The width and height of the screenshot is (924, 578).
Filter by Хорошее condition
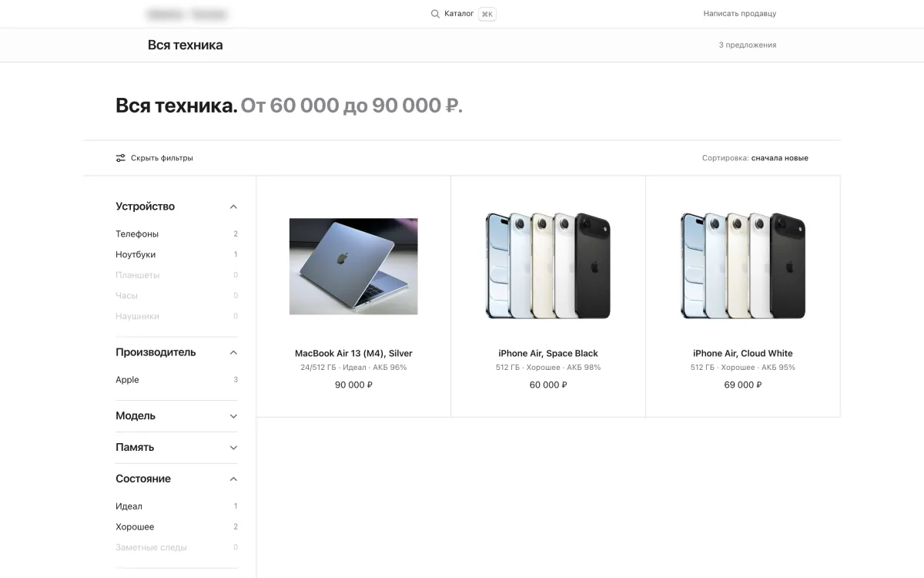(x=176, y=527)
